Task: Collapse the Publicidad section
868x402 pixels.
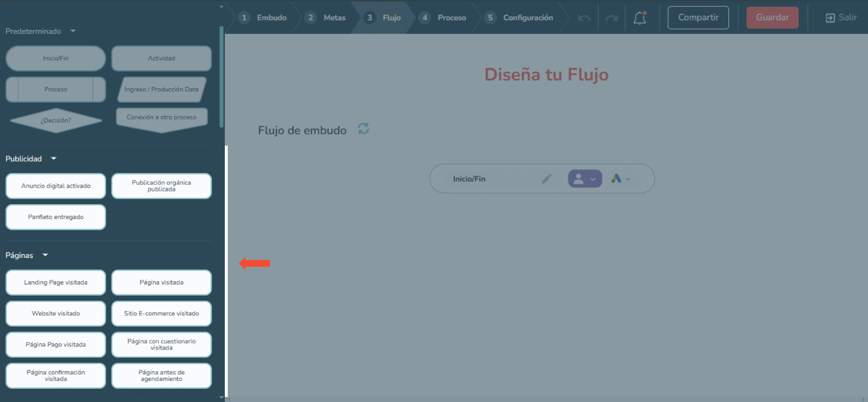Action: coord(53,158)
